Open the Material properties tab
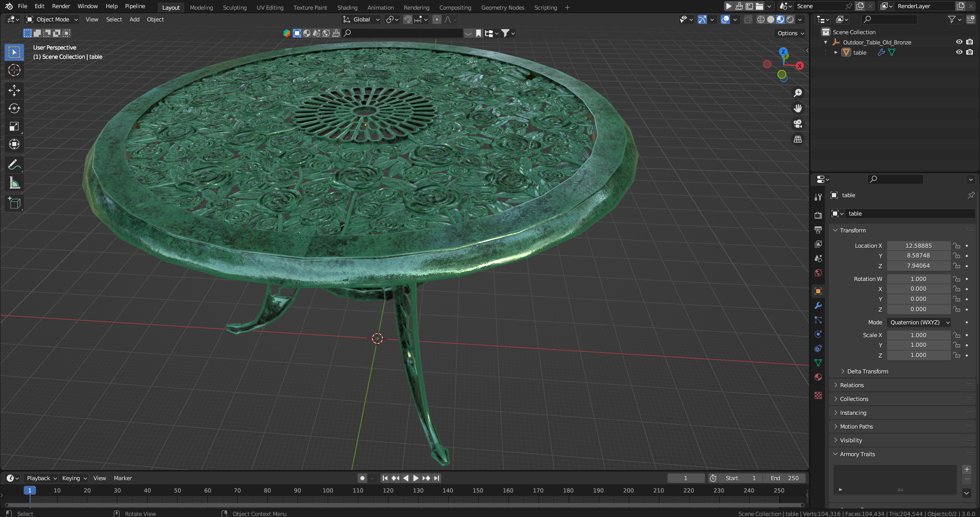 coord(818,377)
